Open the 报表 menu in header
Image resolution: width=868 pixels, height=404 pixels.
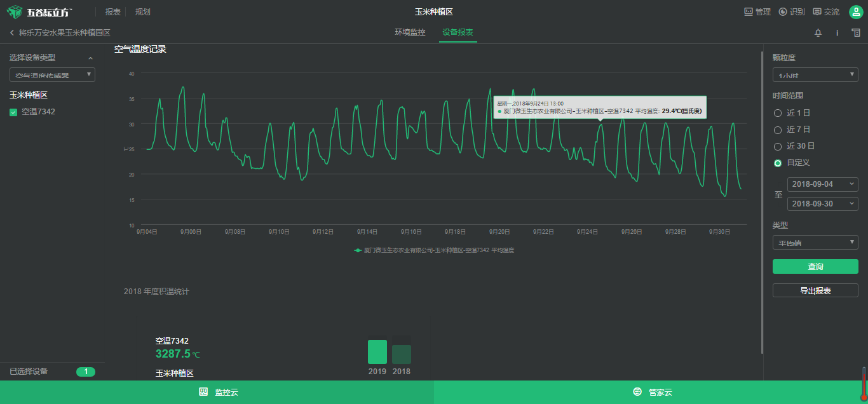coord(113,12)
